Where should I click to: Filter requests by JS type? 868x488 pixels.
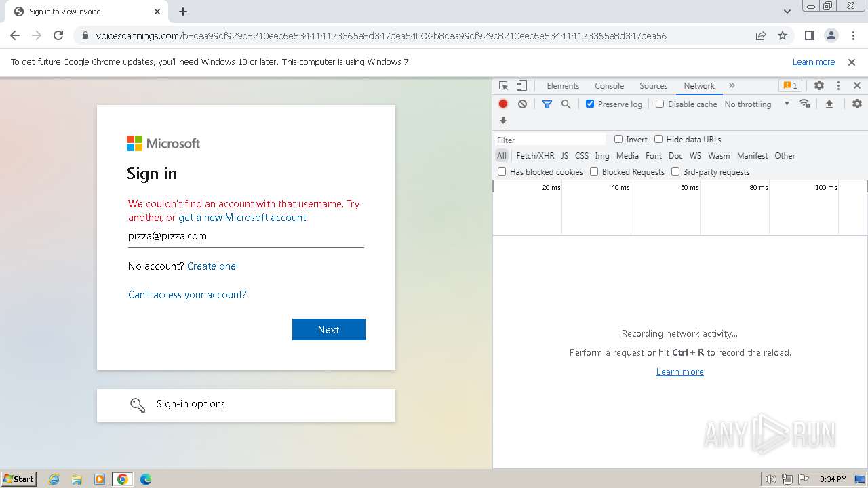coord(564,155)
